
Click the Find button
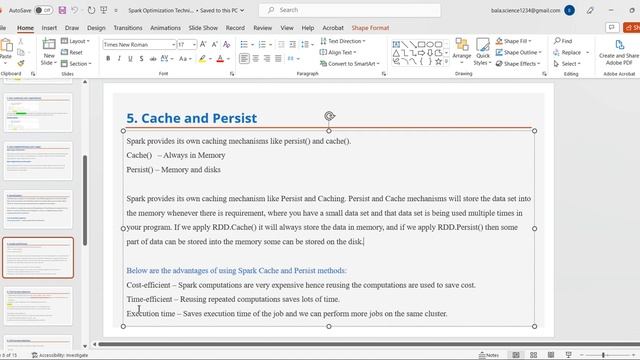[x=563, y=41]
